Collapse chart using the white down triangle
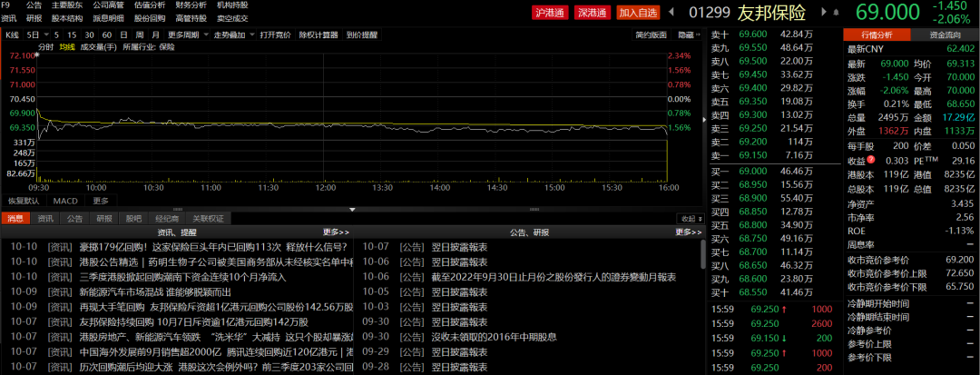Screen dimensions: 980x375 (352, 210)
